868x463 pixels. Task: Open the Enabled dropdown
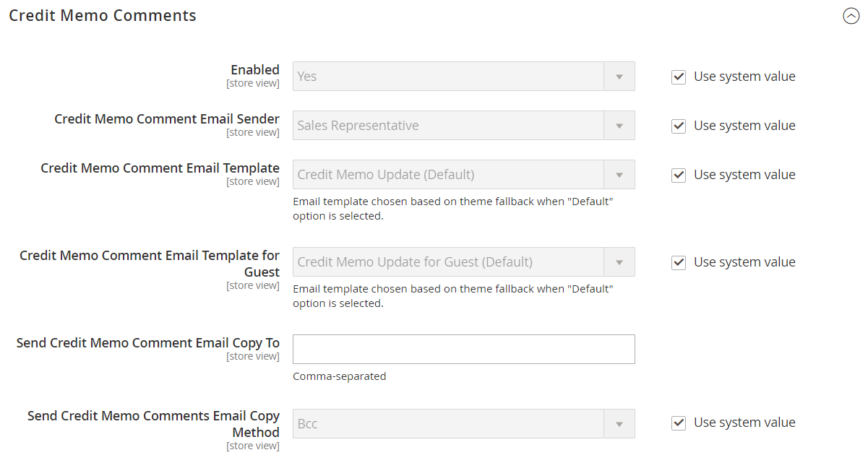463,77
